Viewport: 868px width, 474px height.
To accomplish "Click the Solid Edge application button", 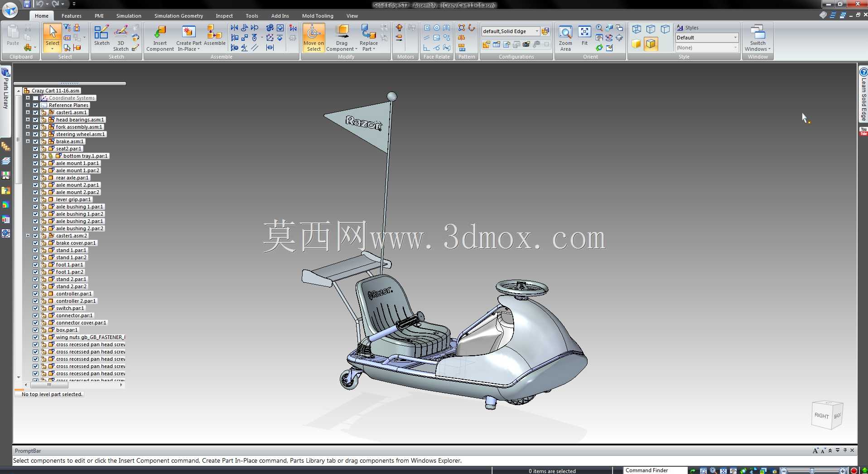I will tap(10, 10).
